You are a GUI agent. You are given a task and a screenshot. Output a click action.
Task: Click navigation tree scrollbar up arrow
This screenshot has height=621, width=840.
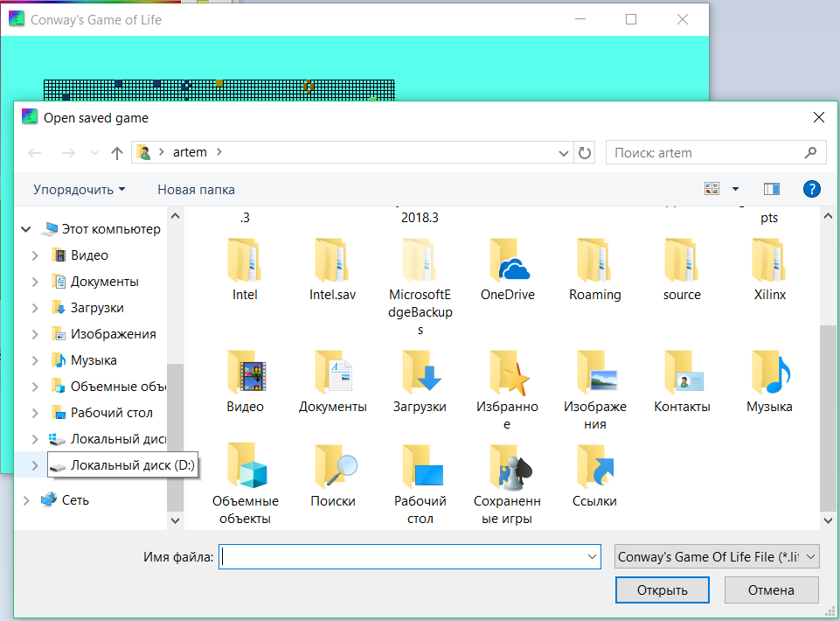pyautogui.click(x=175, y=216)
